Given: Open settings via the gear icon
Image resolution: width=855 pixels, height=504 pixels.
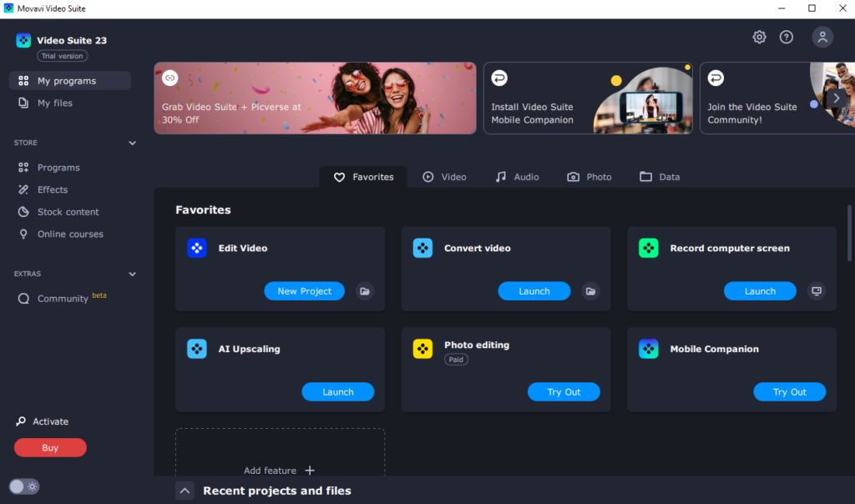Looking at the screenshot, I should [x=759, y=37].
